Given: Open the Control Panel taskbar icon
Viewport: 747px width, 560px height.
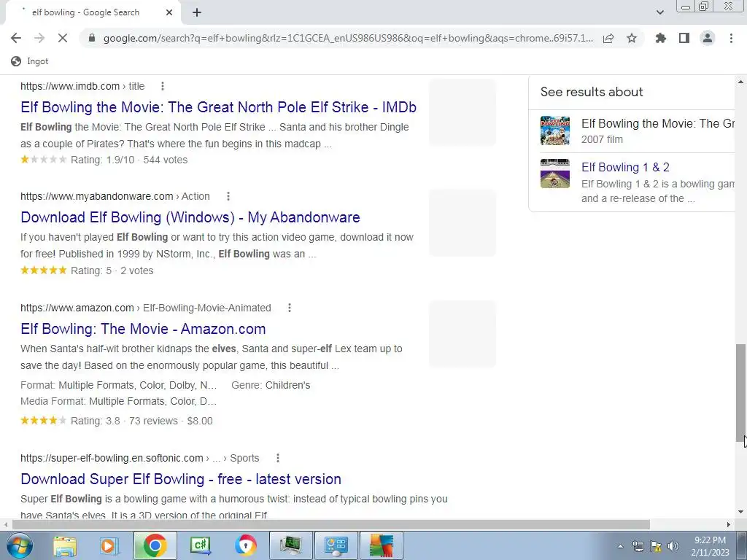Looking at the screenshot, I should pyautogui.click(x=336, y=545).
